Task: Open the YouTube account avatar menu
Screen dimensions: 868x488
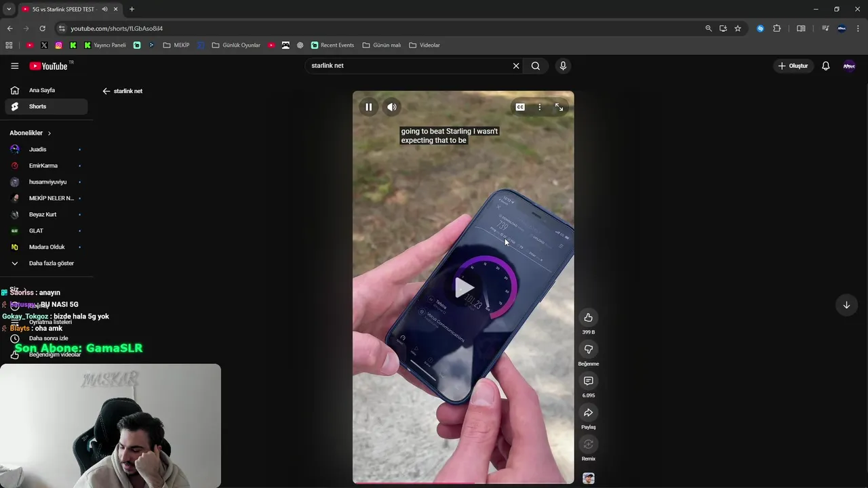Action: click(849, 66)
